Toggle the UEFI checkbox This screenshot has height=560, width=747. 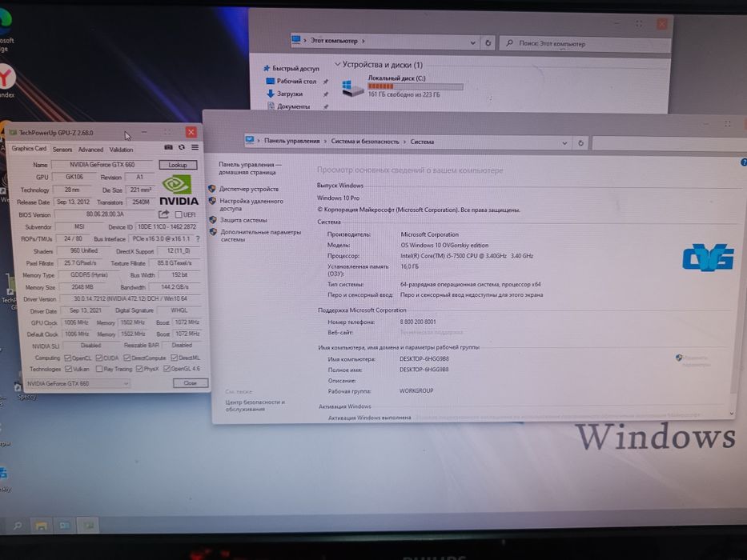point(179,214)
